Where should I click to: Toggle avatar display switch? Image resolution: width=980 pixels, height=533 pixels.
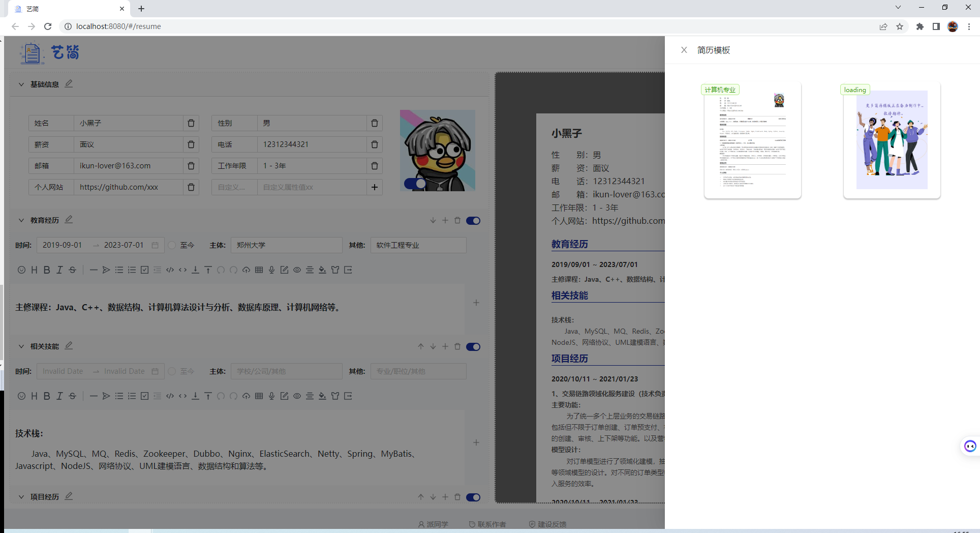click(415, 183)
